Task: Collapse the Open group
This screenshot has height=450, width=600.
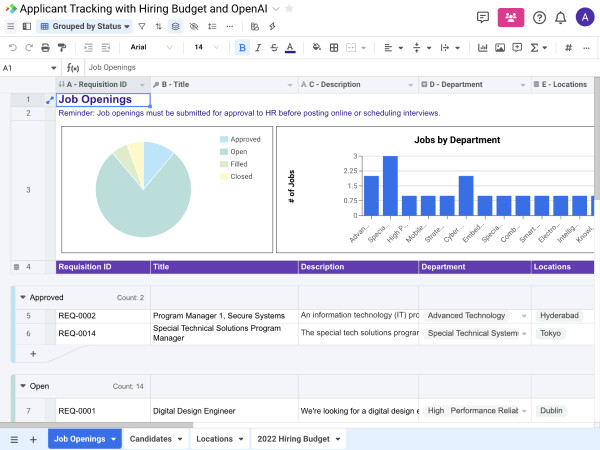Action: coord(23,386)
